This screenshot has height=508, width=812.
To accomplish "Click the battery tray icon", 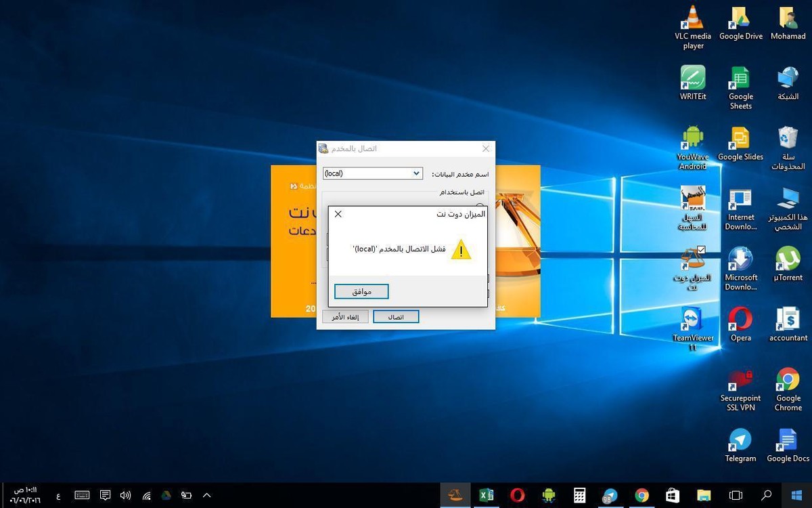I will (x=186, y=495).
